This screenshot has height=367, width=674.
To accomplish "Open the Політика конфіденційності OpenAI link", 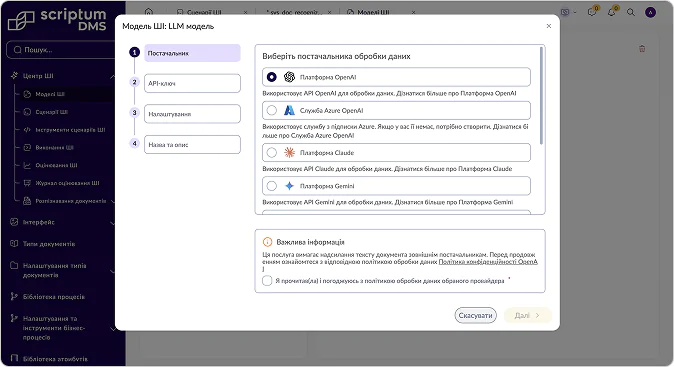I will 488,262.
